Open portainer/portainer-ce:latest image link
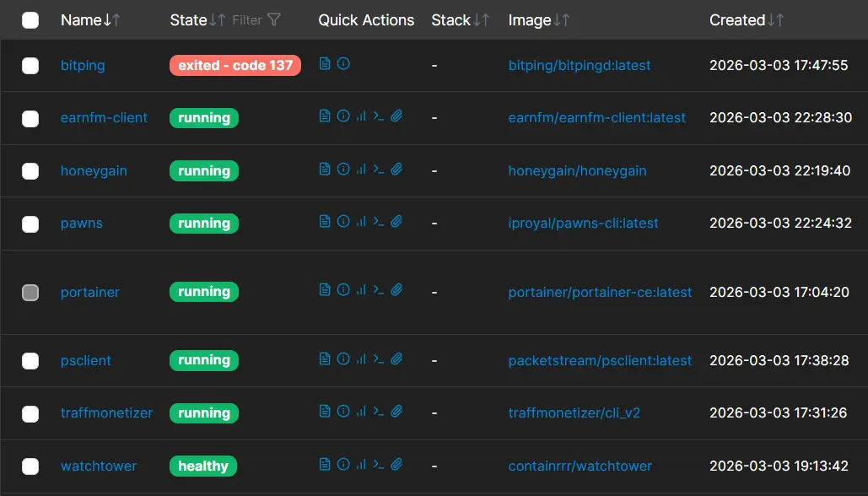This screenshot has width=868, height=496. click(x=600, y=292)
